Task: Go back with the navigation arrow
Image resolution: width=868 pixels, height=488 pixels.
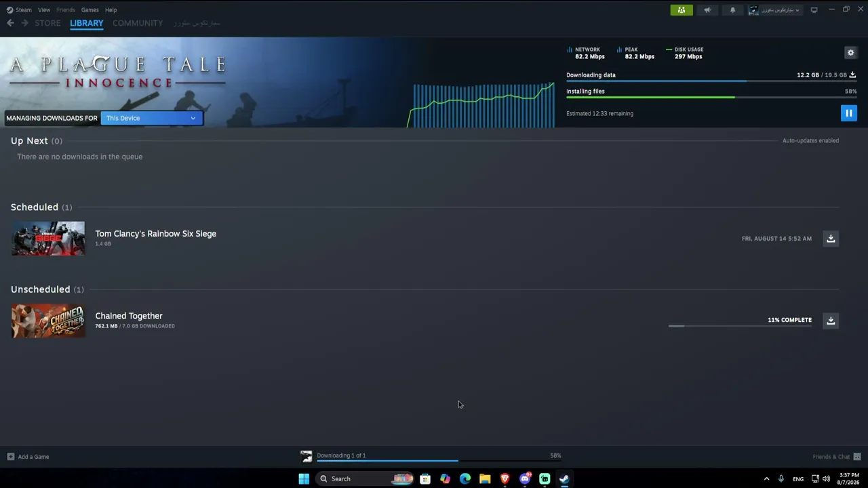Action: click(x=10, y=23)
